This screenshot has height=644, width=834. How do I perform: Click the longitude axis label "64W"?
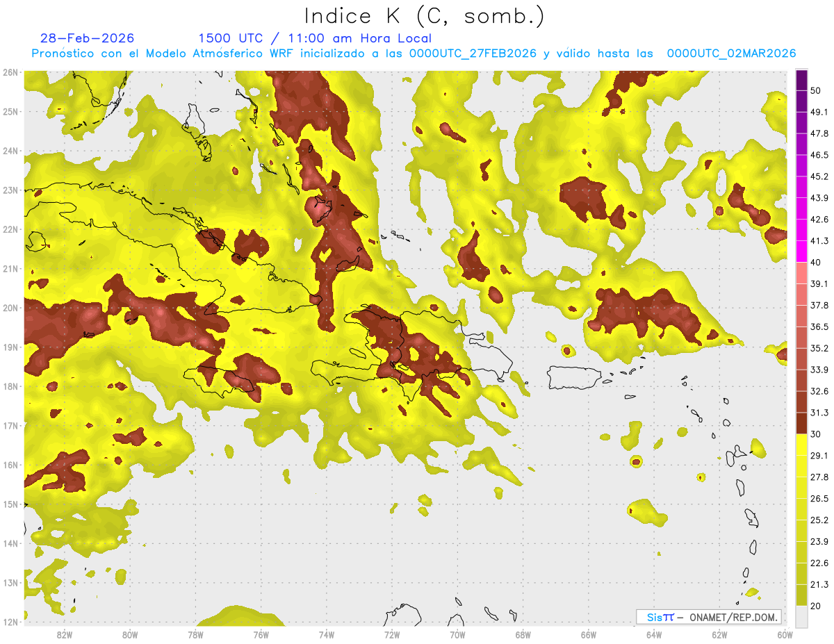coord(654,635)
